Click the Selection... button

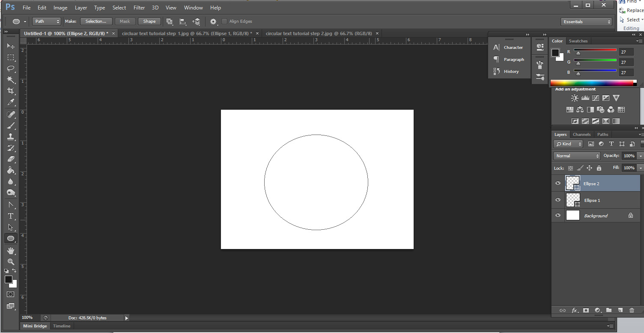click(96, 21)
